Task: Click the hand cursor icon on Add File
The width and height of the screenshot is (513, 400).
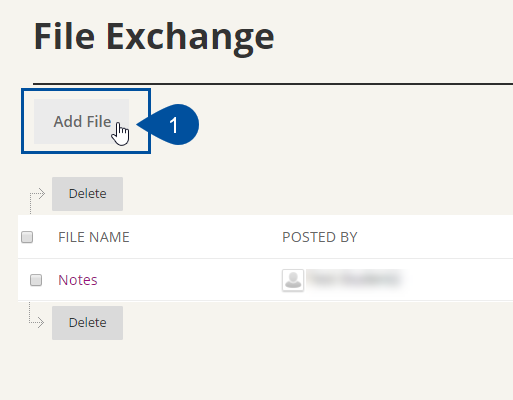Action: (120, 134)
